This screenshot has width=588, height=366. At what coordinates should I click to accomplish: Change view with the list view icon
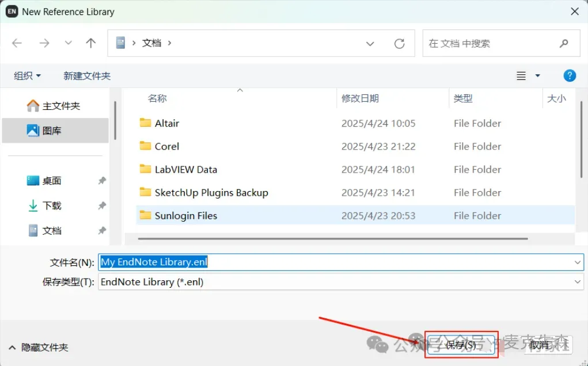(521, 75)
